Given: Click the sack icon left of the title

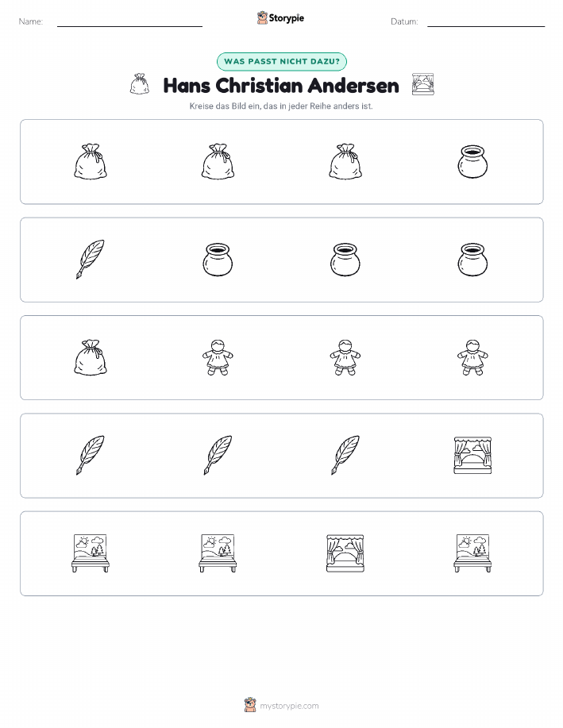Looking at the screenshot, I should [139, 84].
